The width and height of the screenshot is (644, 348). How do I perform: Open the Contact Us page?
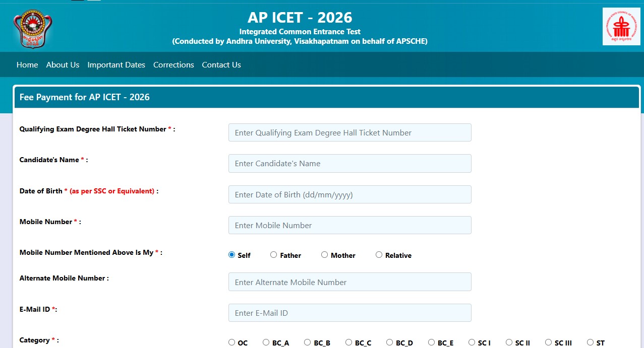[221, 64]
